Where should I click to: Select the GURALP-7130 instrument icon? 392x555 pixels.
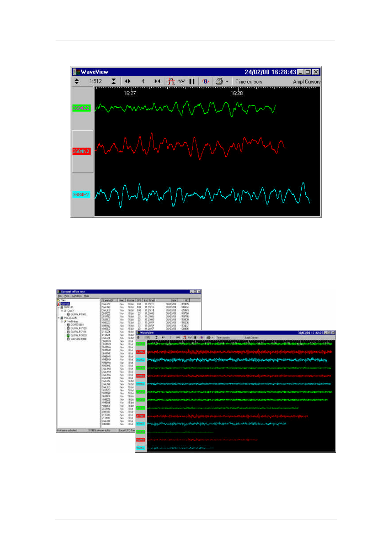pyautogui.click(x=68, y=328)
